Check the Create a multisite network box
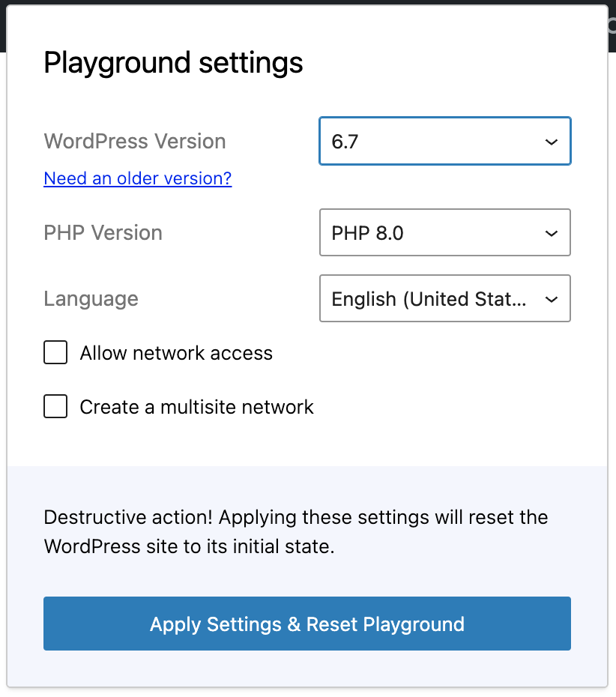The height and width of the screenshot is (697, 616). coord(55,406)
